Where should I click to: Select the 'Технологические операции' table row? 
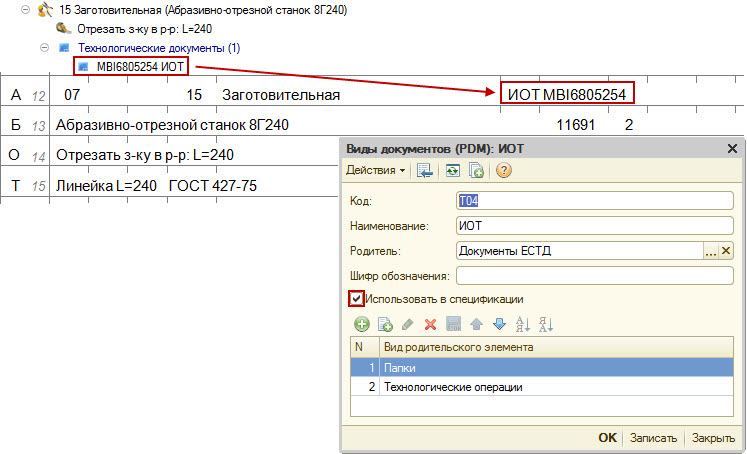(x=453, y=387)
